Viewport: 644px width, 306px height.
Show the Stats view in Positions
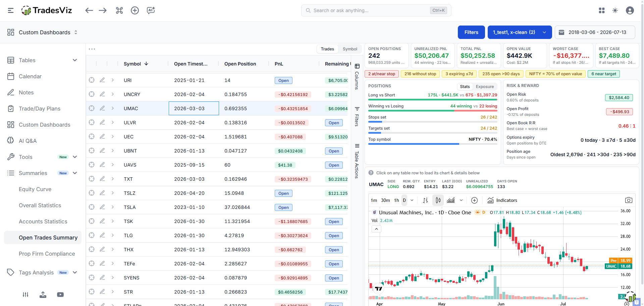(x=465, y=87)
